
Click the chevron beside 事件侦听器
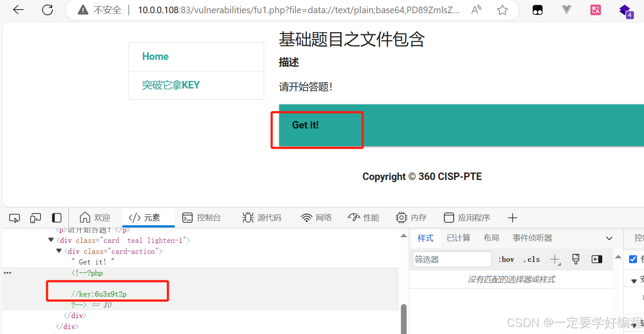point(609,238)
